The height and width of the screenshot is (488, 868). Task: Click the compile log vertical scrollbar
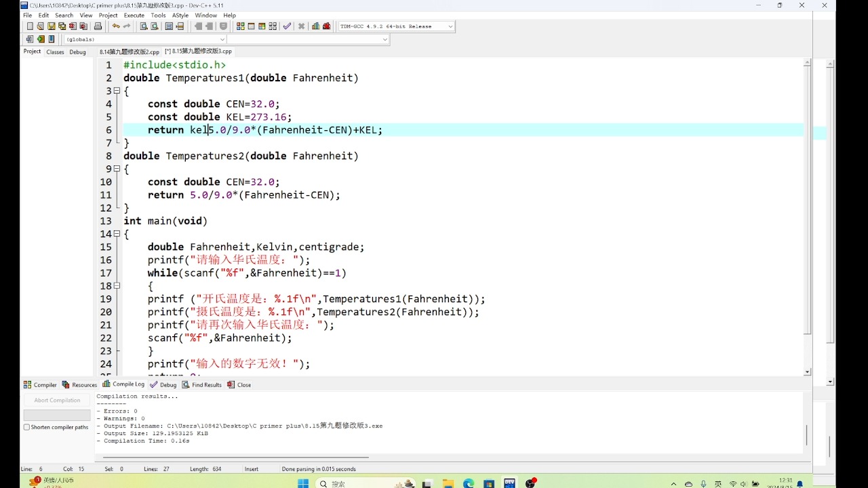point(807,435)
